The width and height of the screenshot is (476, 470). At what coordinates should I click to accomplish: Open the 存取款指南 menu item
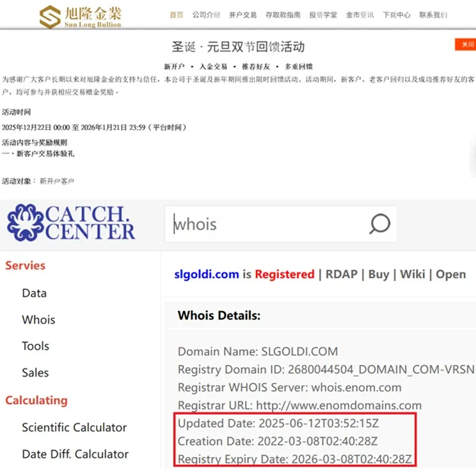coord(283,15)
